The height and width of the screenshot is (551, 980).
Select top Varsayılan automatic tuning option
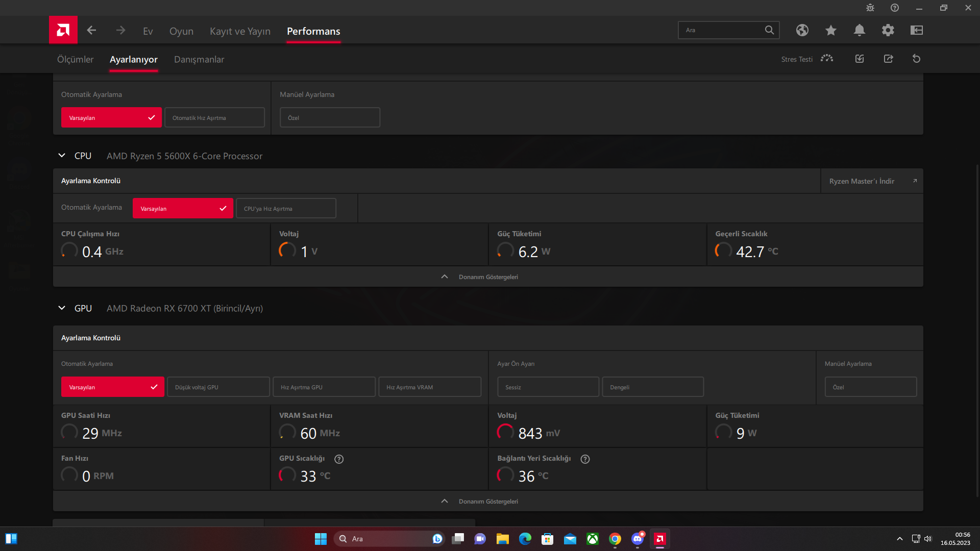[x=111, y=117]
